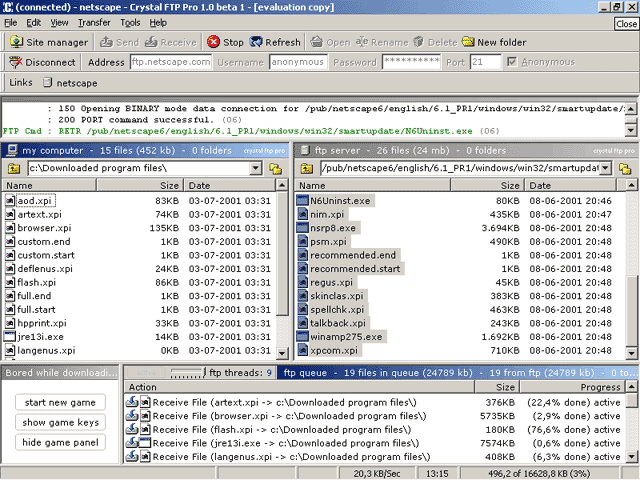Select flash.xpi in local list
Image resolution: width=640 pixels, height=480 pixels.
pyautogui.click(x=36, y=282)
